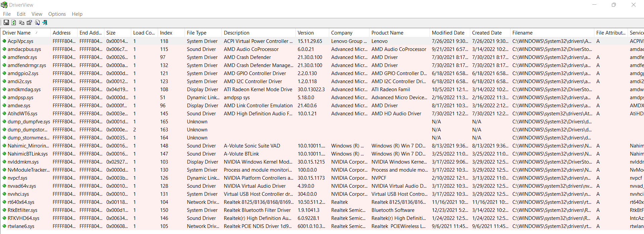The width and height of the screenshot is (644, 234).
Task: Click the Save Selected Items toolbar icon
Action: click(6, 22)
